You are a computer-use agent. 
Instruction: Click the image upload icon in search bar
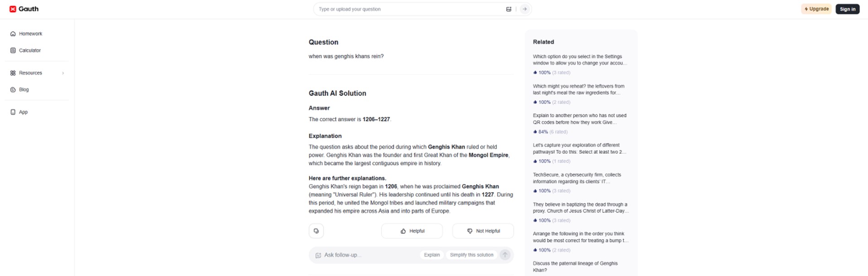coord(509,9)
